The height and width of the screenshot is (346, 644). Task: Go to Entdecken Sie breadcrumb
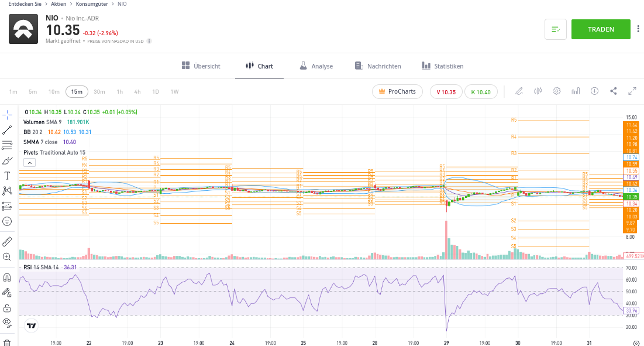pyautogui.click(x=25, y=4)
